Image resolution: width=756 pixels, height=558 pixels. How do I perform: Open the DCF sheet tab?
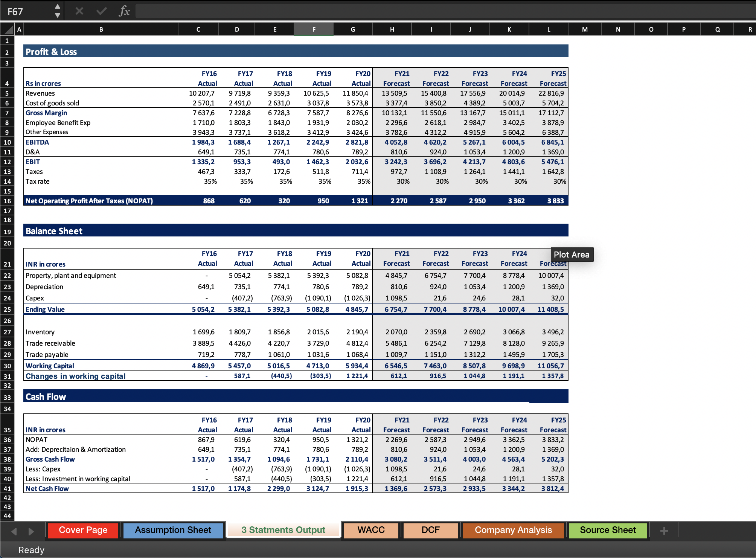pyautogui.click(x=431, y=530)
